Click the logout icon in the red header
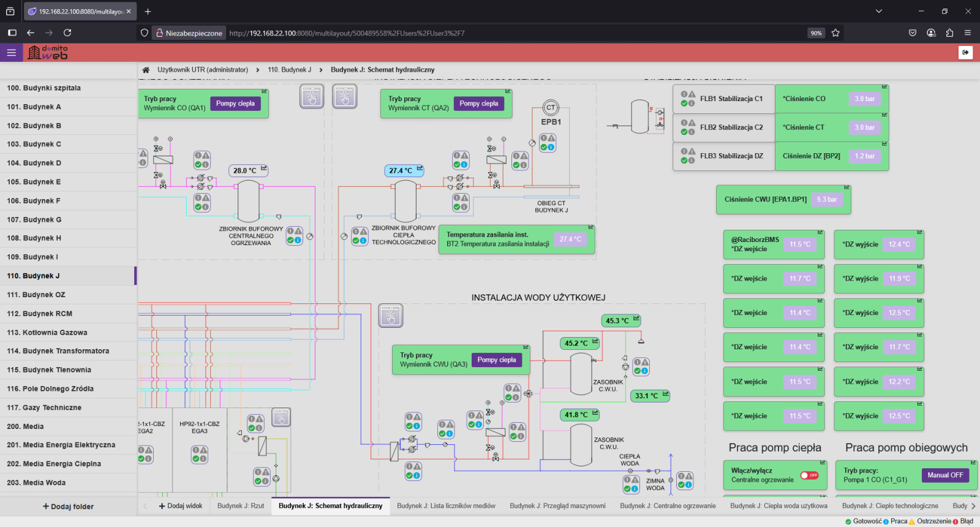The width and height of the screenshot is (980, 527). pyautogui.click(x=965, y=53)
